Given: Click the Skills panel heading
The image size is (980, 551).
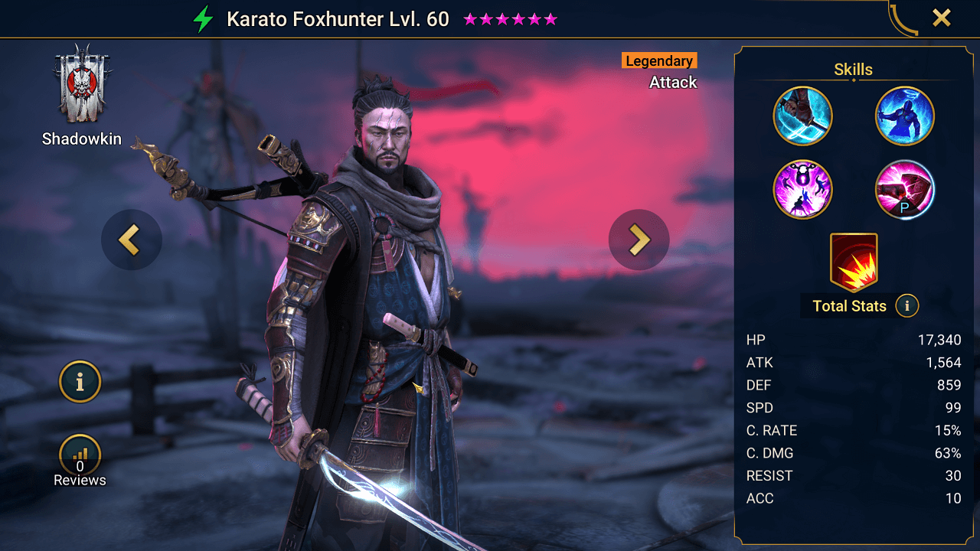Looking at the screenshot, I should pyautogui.click(x=854, y=70).
